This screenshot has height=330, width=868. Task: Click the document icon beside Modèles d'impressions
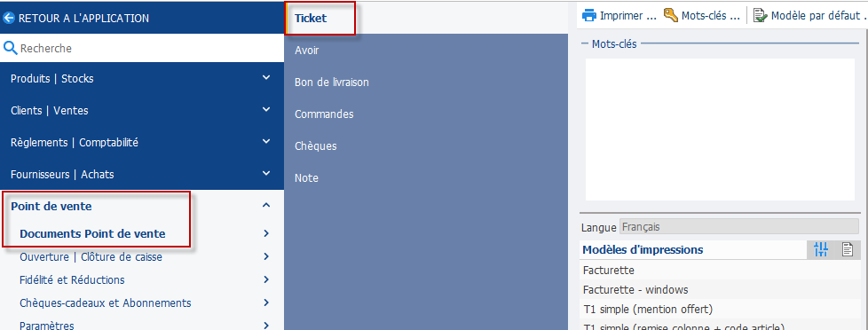(x=847, y=249)
